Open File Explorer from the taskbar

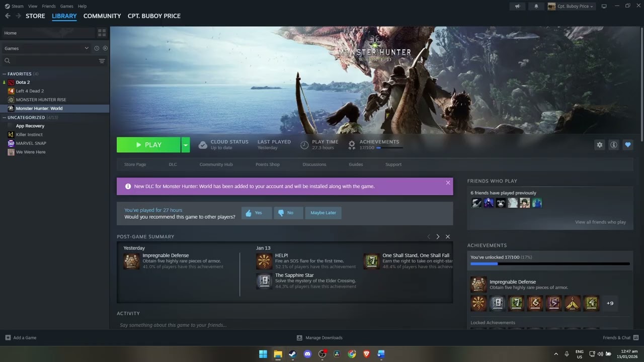tap(278, 354)
